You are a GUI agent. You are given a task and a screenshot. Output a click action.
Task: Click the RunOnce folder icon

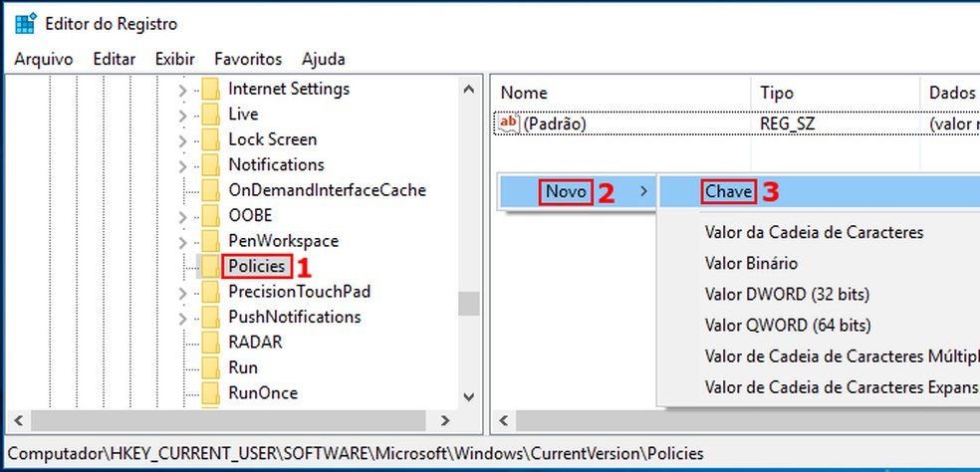209,393
